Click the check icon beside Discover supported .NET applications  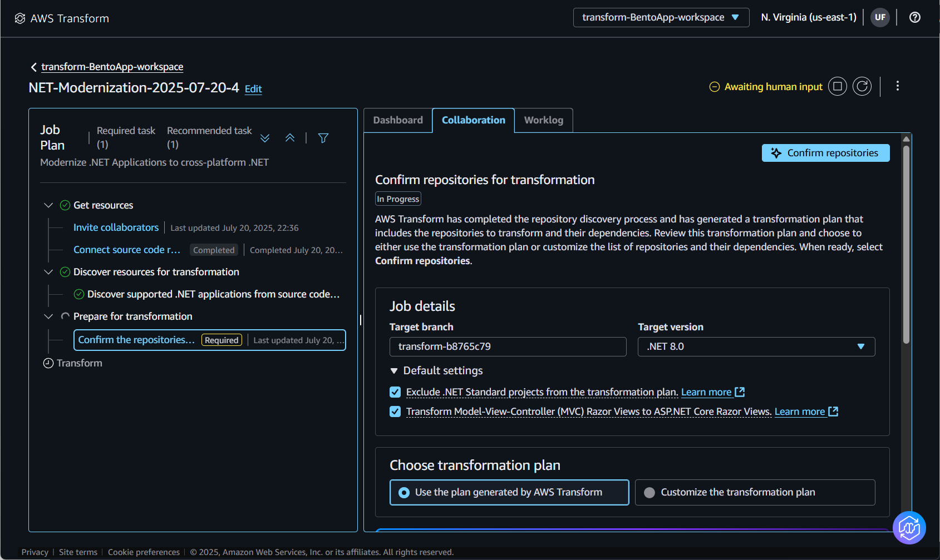point(79,294)
